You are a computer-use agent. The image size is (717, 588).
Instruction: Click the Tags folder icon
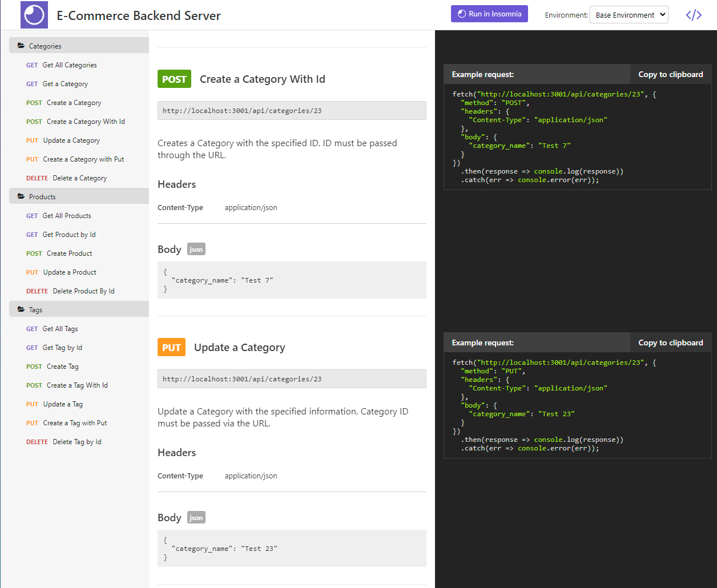point(21,309)
